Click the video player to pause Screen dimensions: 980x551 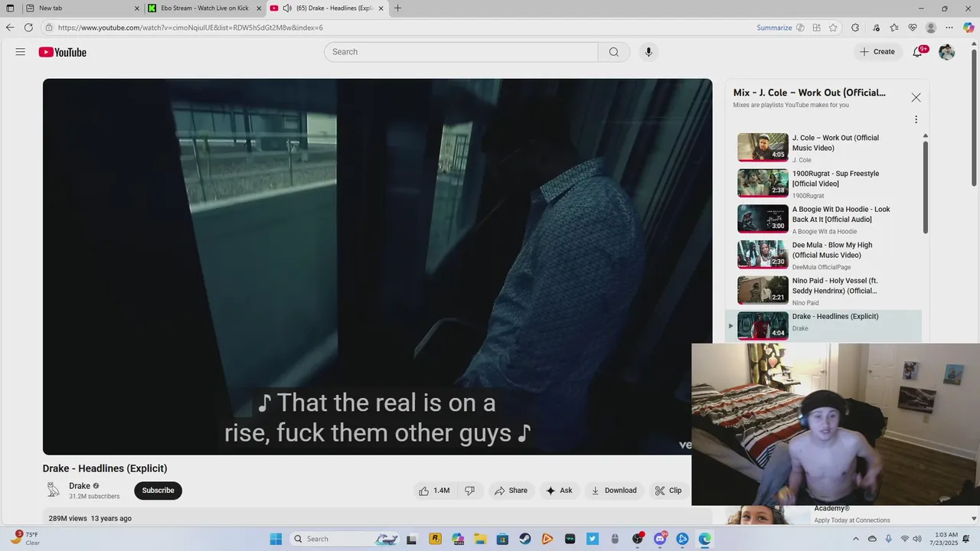[x=377, y=266]
